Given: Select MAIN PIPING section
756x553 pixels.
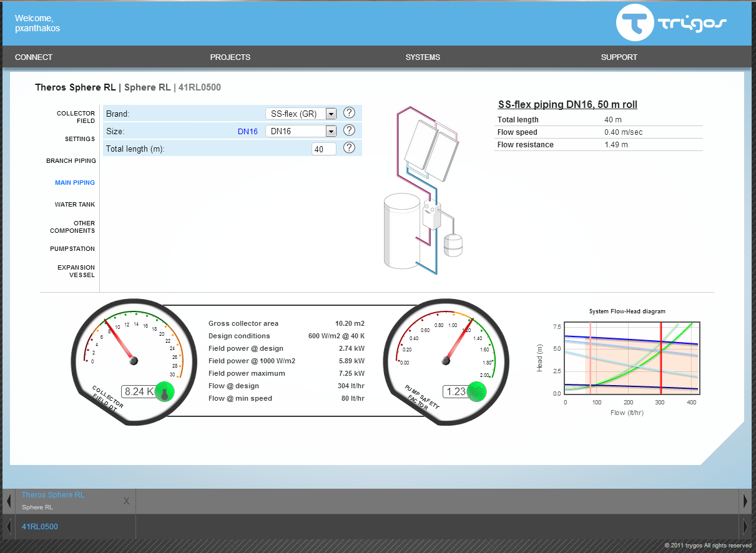Looking at the screenshot, I should [x=75, y=183].
